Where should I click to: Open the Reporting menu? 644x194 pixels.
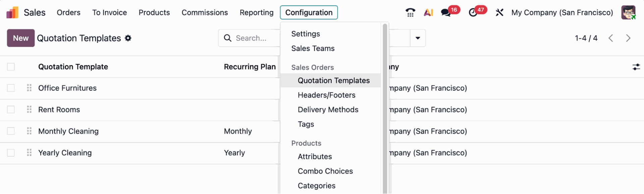click(x=257, y=13)
